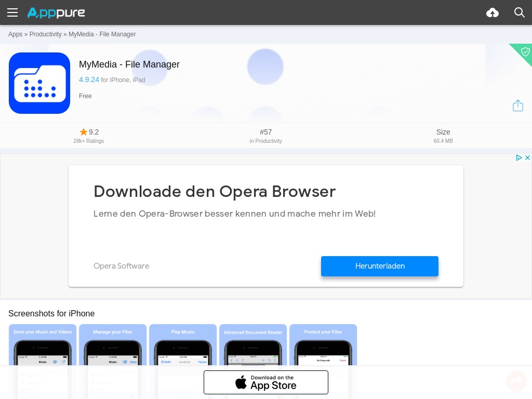This screenshot has height=399, width=532.
Task: Click the '60.4 MB' size value
Action: pos(443,141)
